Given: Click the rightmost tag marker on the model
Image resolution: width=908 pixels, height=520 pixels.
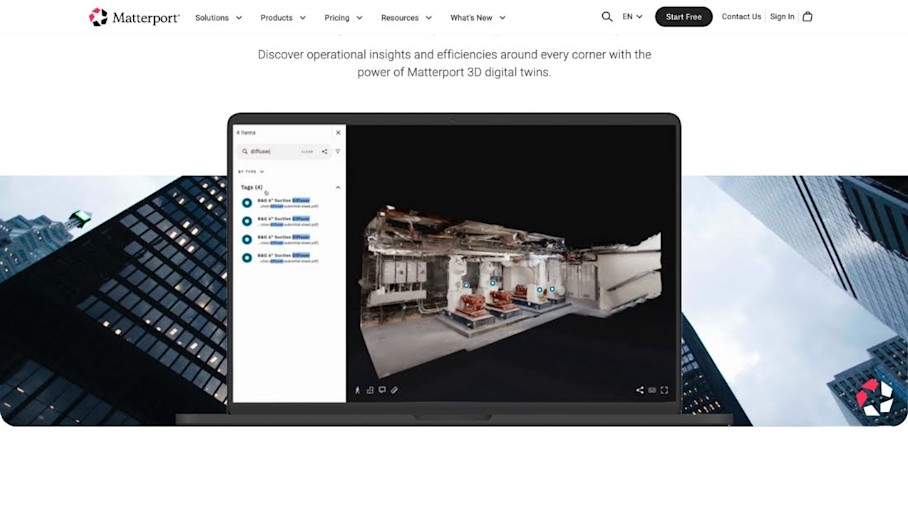Looking at the screenshot, I should click(x=552, y=288).
